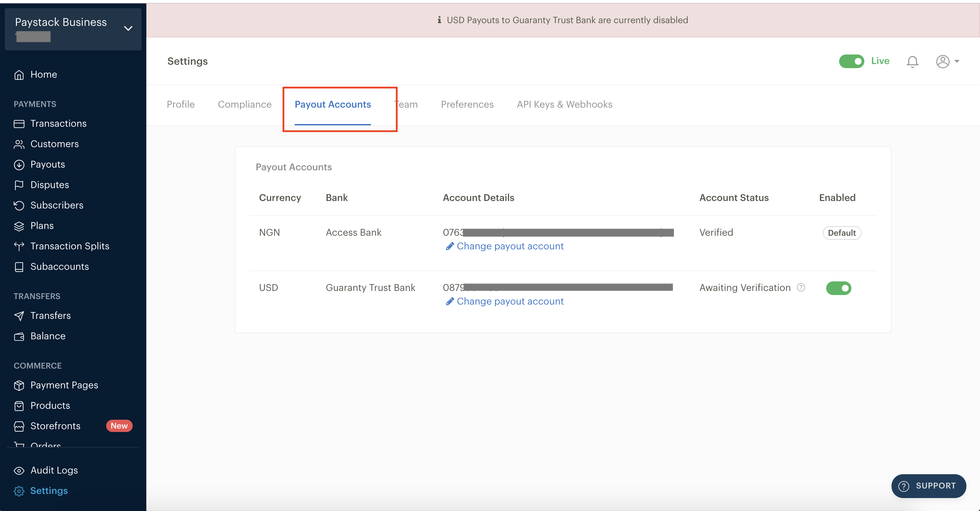This screenshot has width=980, height=511.
Task: Click the Disputes icon in sidebar
Action: pos(20,185)
